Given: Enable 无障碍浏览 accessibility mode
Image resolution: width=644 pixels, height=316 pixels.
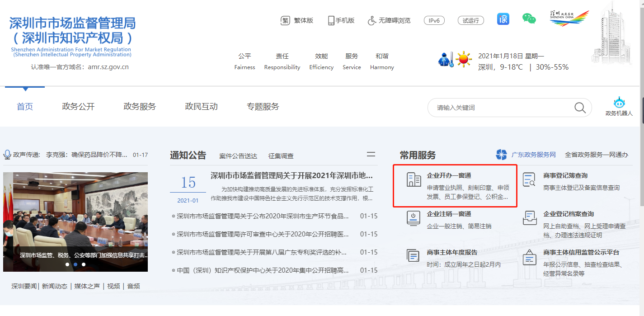Looking at the screenshot, I should [389, 20].
